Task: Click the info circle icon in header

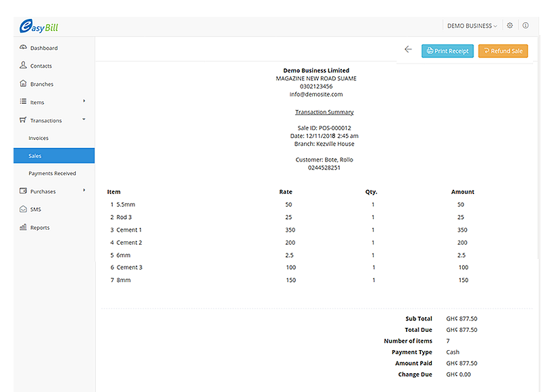Action: coord(526,26)
